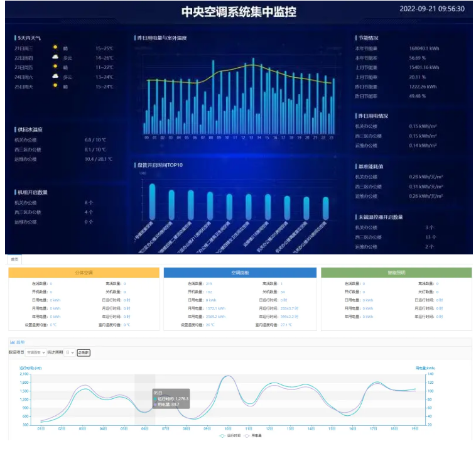476x451 pixels.
Task: Click the cloudy weather icon for 24日
Action: pos(55,76)
